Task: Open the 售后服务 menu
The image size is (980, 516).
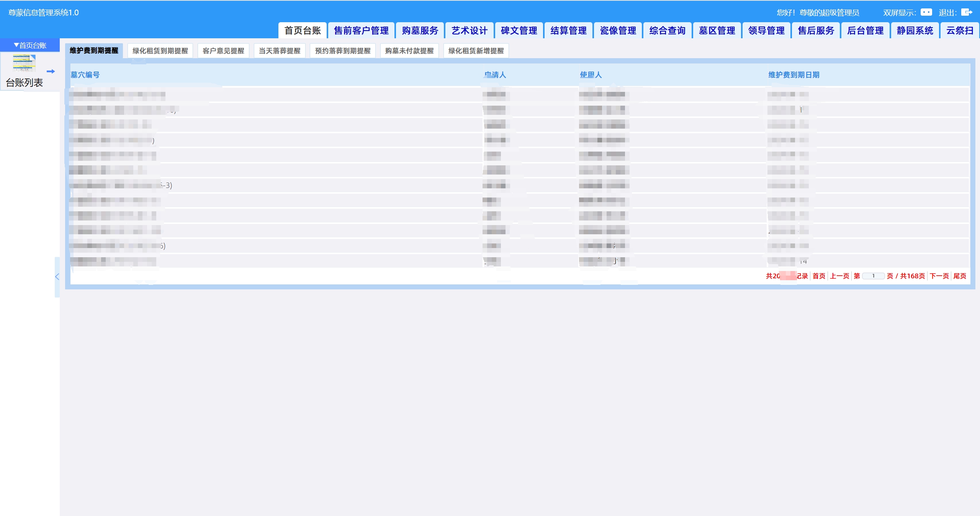Action: (x=816, y=31)
